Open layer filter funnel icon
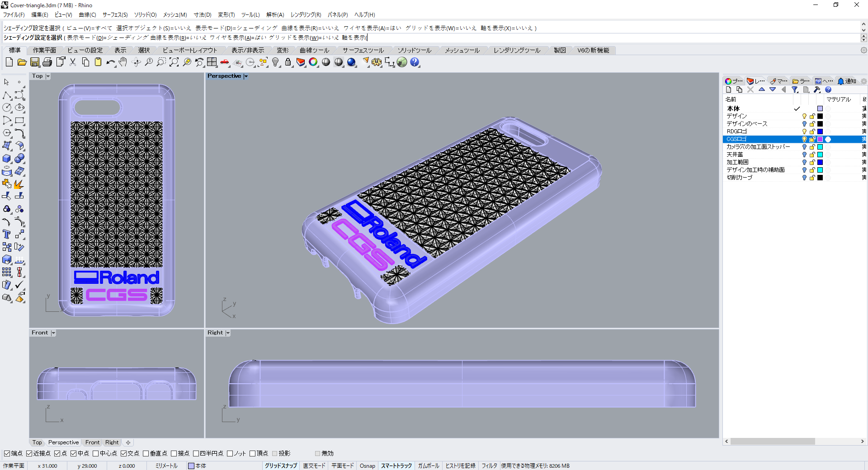The height and width of the screenshot is (470, 868). 795,89
